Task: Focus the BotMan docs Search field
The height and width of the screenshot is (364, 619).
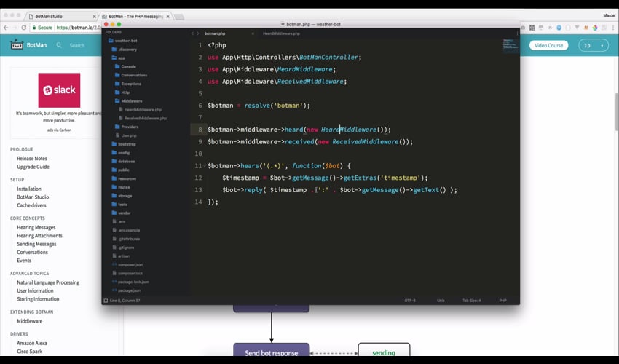Action: click(x=77, y=45)
